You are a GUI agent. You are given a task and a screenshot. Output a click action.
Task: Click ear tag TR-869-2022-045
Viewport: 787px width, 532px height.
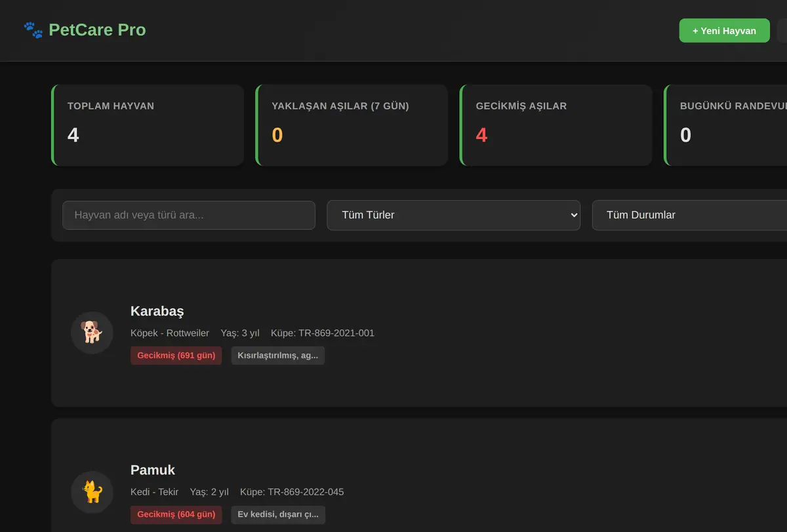(292, 493)
